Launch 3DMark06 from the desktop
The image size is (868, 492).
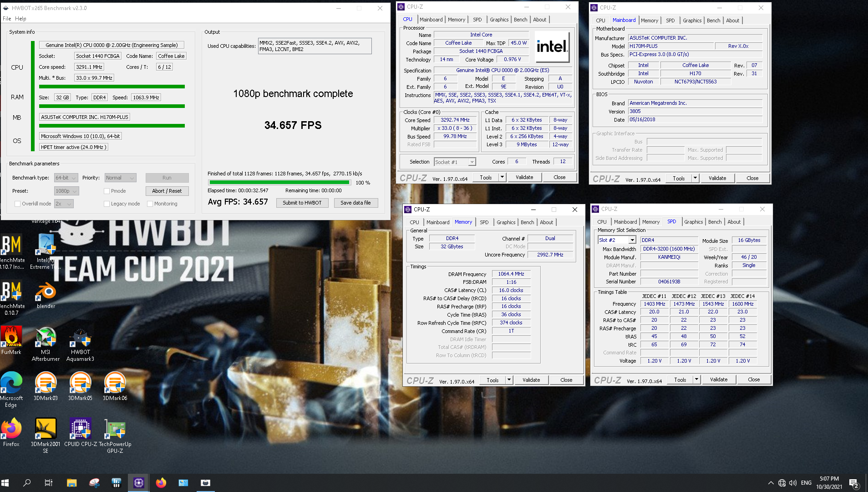pos(115,386)
